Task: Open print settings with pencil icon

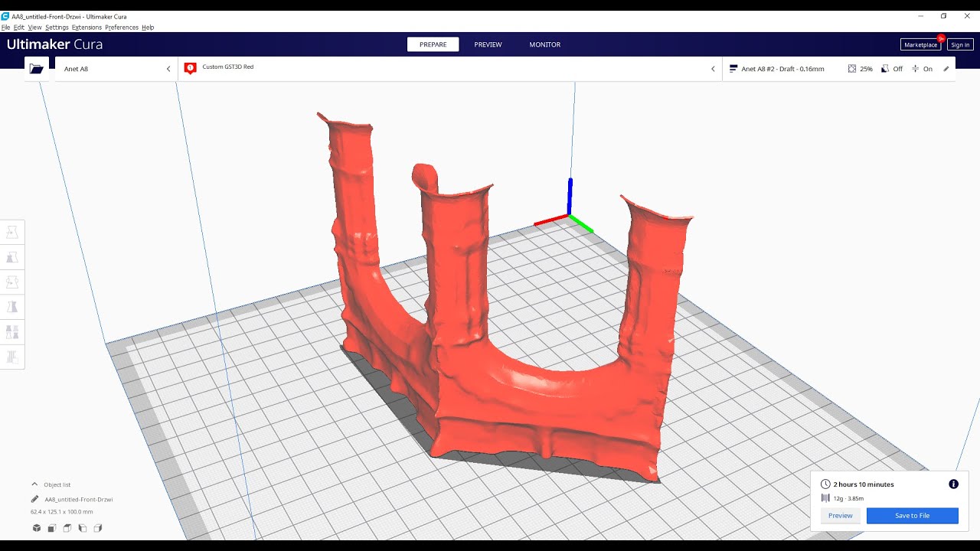Action: (946, 69)
